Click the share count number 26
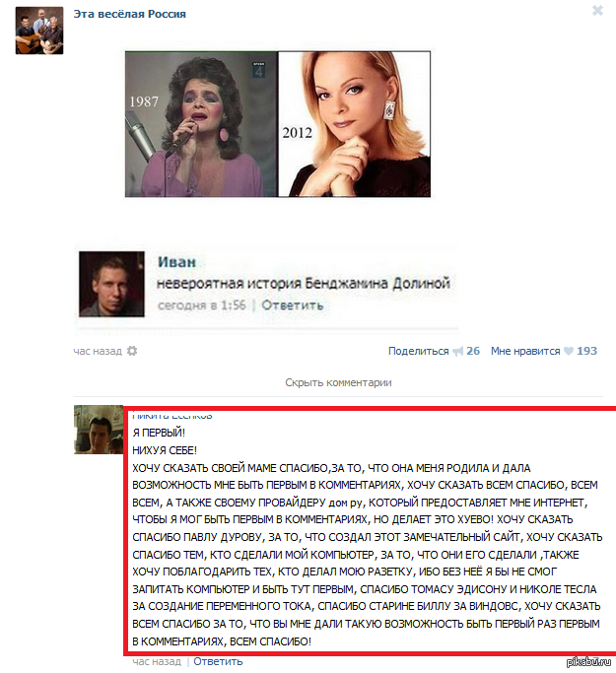616x673 pixels. (473, 351)
